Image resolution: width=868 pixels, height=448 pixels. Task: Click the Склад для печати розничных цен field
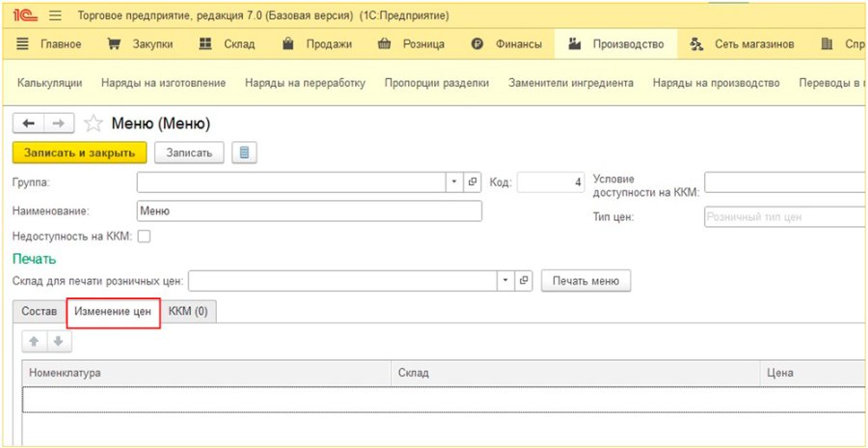(x=342, y=281)
